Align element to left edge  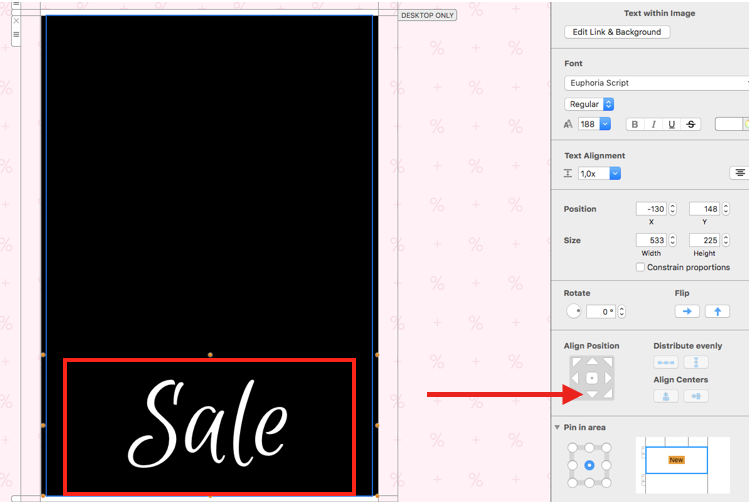tap(575, 378)
